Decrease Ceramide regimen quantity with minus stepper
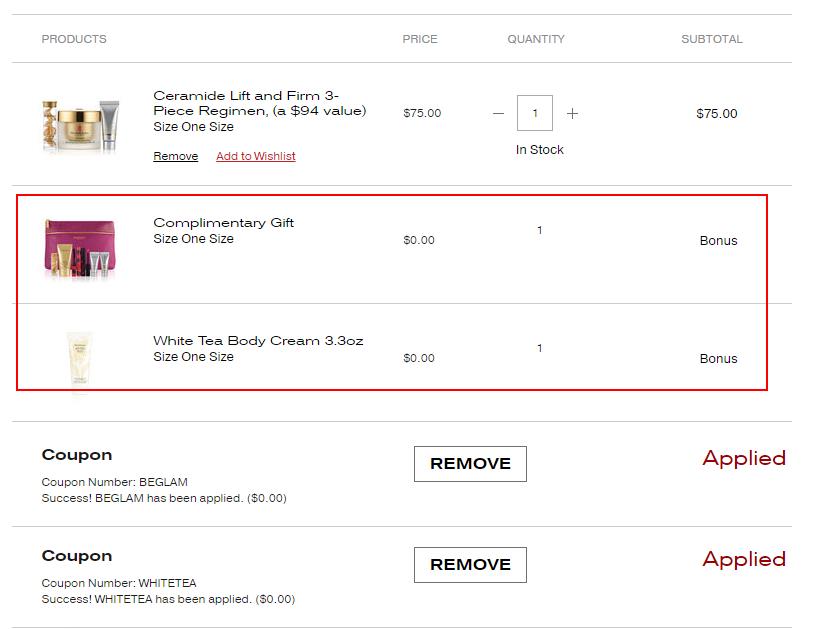 pos(497,114)
